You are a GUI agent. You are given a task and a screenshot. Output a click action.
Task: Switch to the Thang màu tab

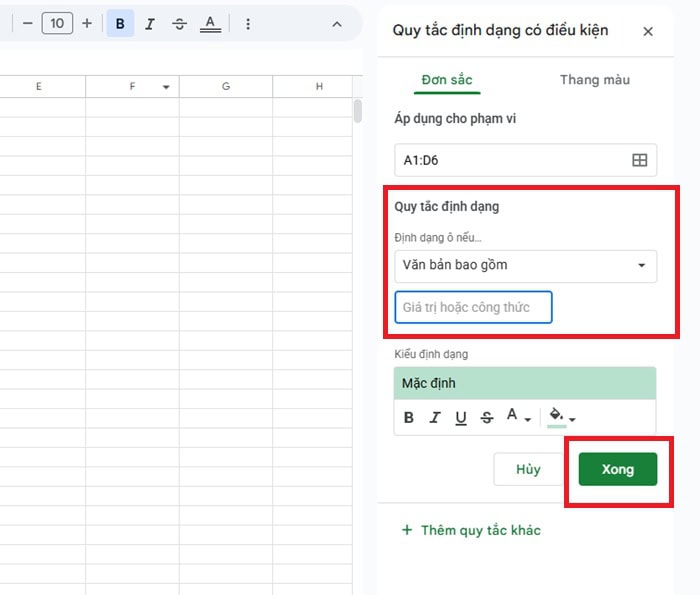tap(594, 80)
